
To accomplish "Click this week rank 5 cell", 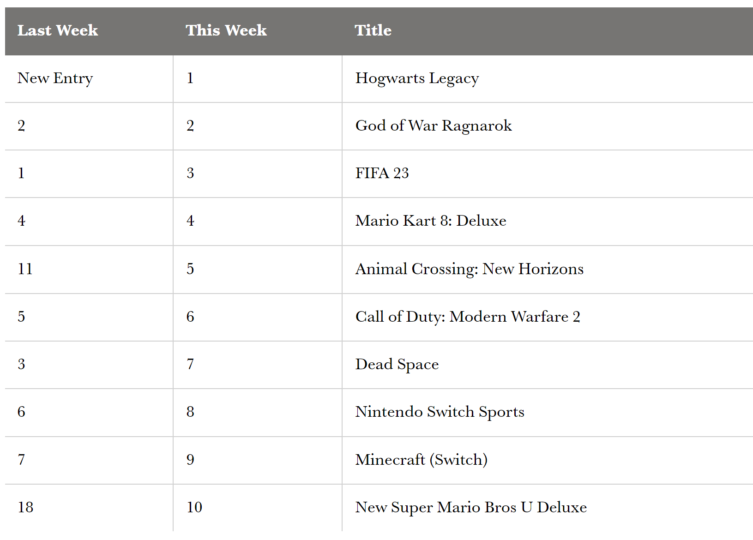I will (190, 269).
